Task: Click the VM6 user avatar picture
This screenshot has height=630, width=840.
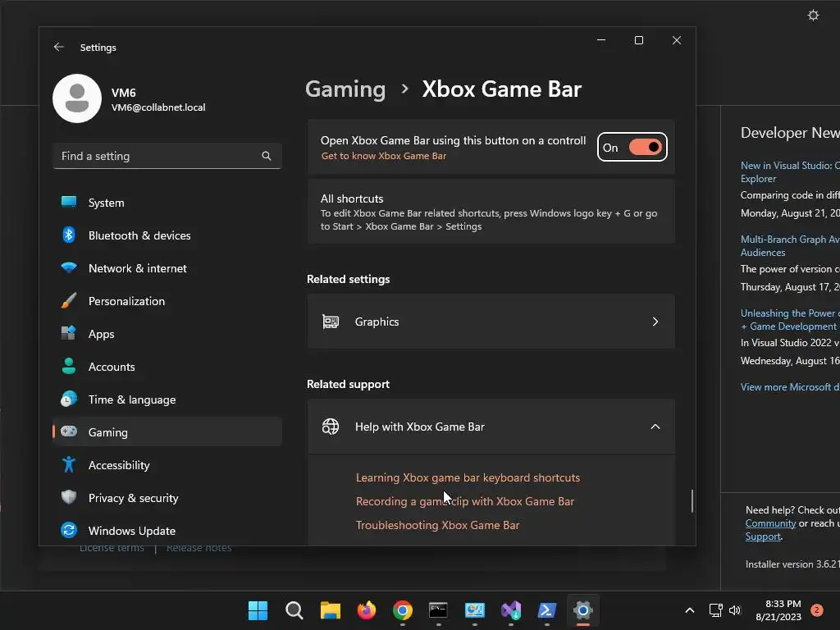Action: point(77,98)
